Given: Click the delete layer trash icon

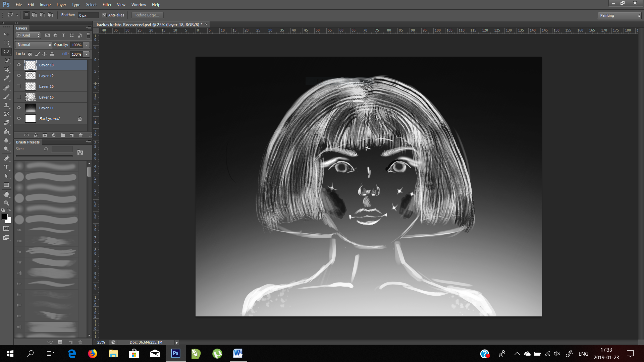Looking at the screenshot, I should pyautogui.click(x=80, y=135).
